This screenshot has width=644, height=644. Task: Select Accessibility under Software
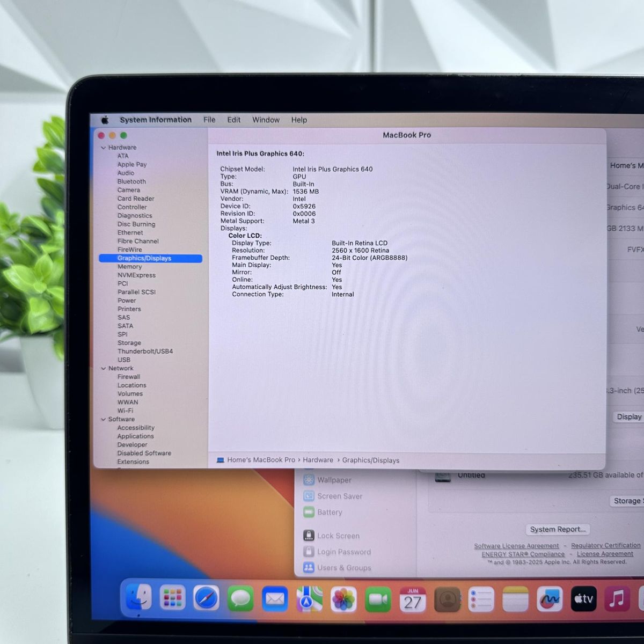pyautogui.click(x=136, y=428)
